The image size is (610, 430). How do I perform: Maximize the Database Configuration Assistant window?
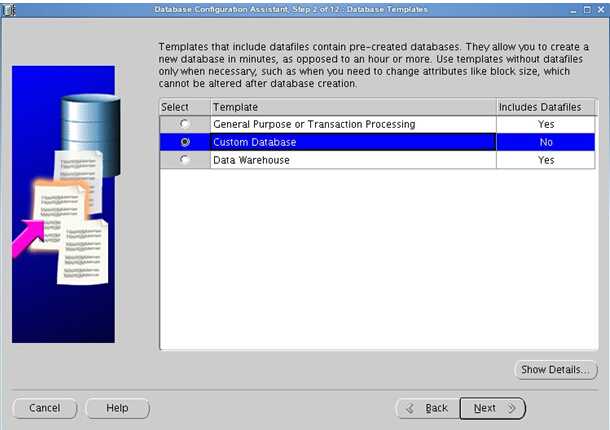(x=587, y=10)
